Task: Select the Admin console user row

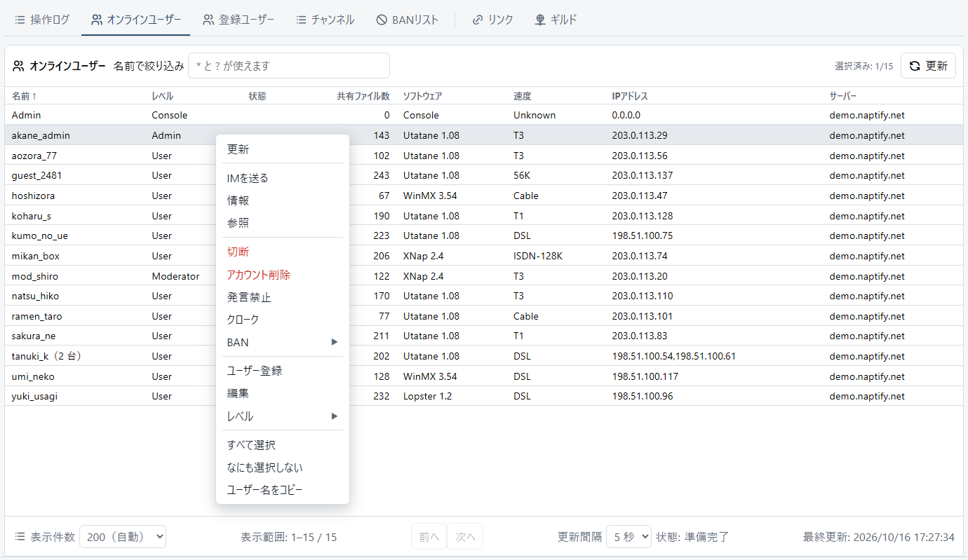Action: [x=484, y=115]
